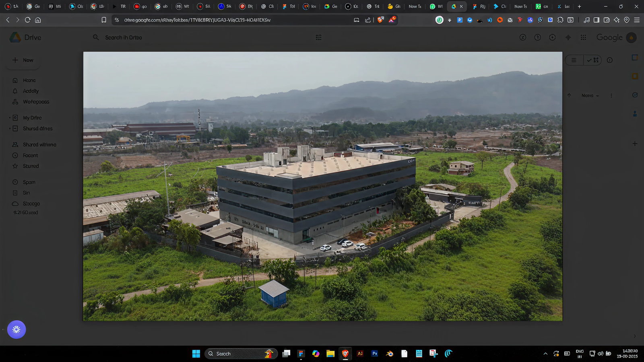Click the Google account avatar
Image resolution: width=644 pixels, height=362 pixels.
[x=631, y=37]
